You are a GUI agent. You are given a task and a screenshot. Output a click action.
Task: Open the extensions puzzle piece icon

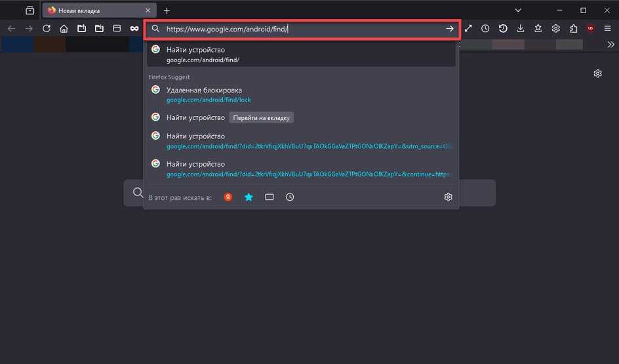(573, 28)
